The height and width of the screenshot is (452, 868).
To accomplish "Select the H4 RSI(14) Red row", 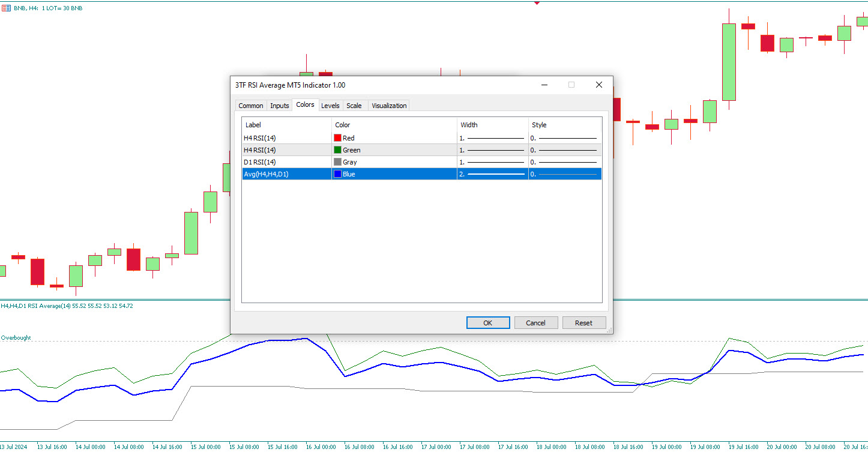I will pyautogui.click(x=264, y=137).
